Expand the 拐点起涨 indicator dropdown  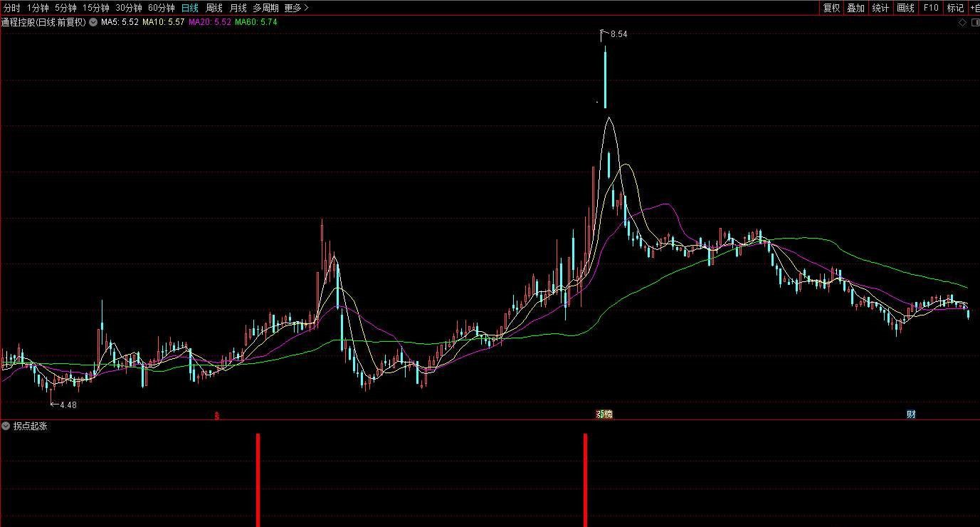(6, 426)
